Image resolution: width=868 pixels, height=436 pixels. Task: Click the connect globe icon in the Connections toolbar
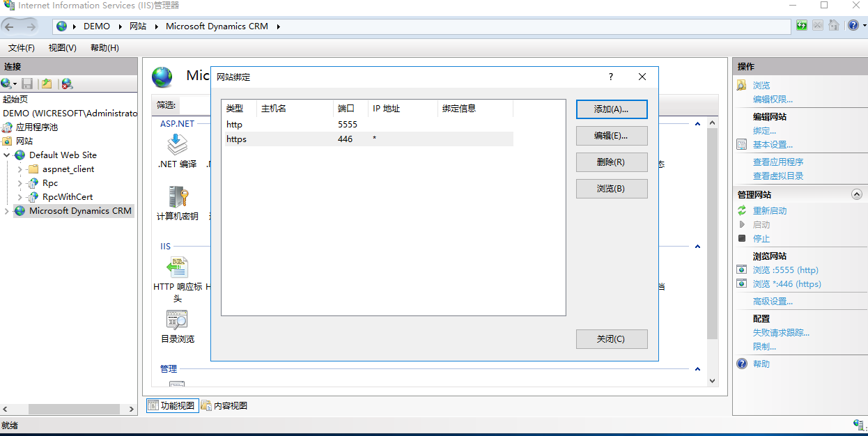point(6,84)
